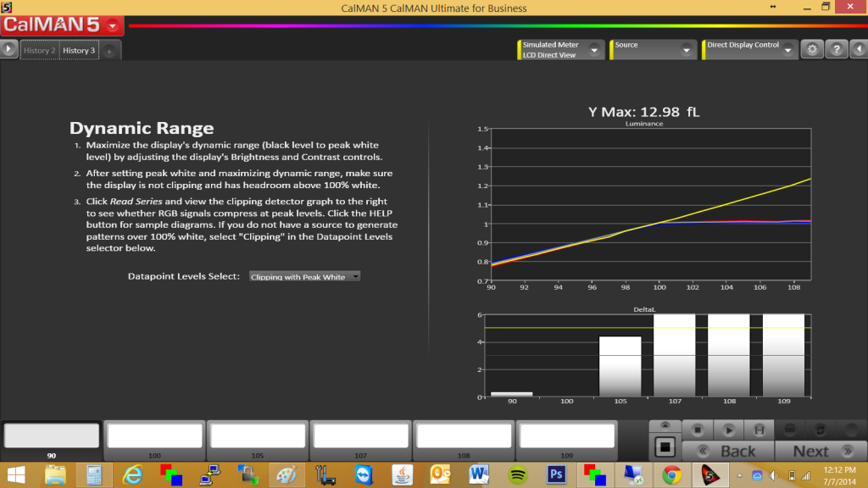Click the refresh cycle icon
This screenshot has height=488, width=868.
821,430
